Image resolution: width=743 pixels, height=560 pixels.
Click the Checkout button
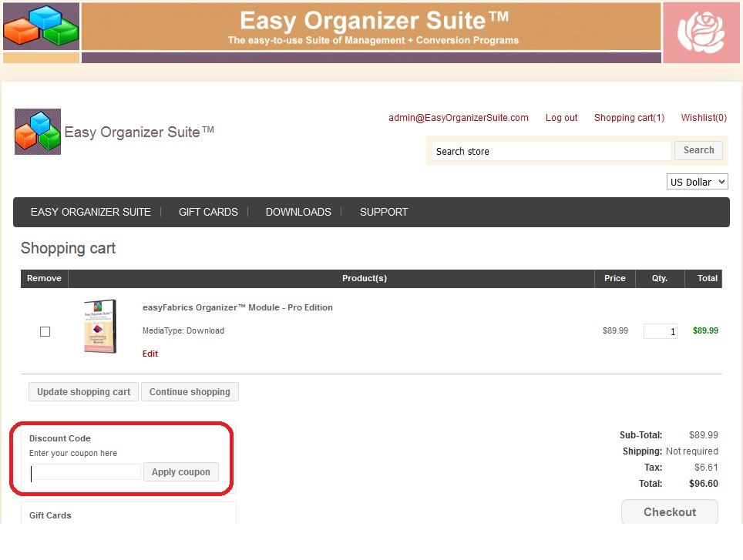tap(669, 512)
